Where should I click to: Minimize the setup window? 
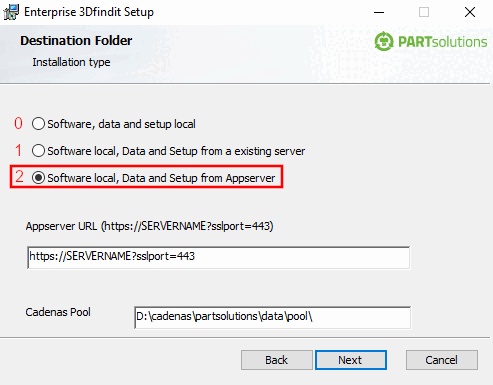pyautogui.click(x=379, y=12)
